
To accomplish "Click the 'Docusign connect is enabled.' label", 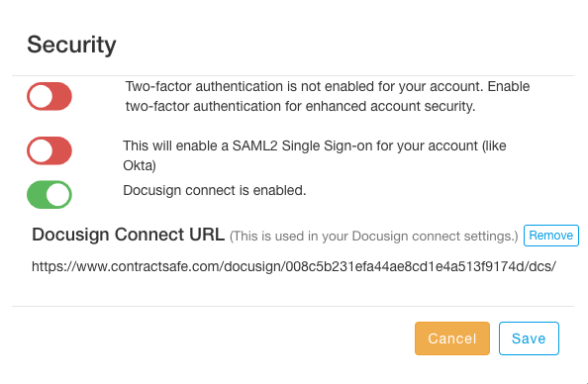I will click(x=215, y=190).
